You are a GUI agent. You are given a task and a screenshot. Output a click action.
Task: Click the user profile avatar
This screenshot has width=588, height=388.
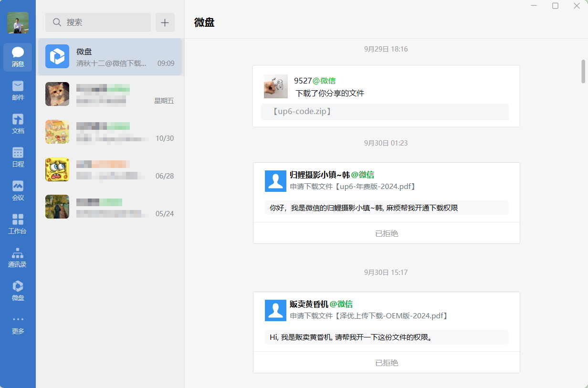click(18, 23)
